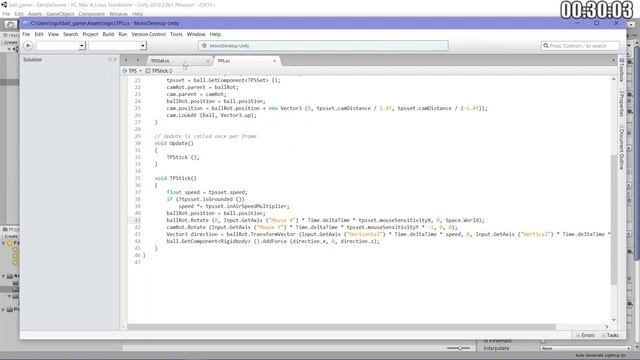Click line number 41 in gutter
Viewport: 640px width, 360px height.
coord(137,220)
